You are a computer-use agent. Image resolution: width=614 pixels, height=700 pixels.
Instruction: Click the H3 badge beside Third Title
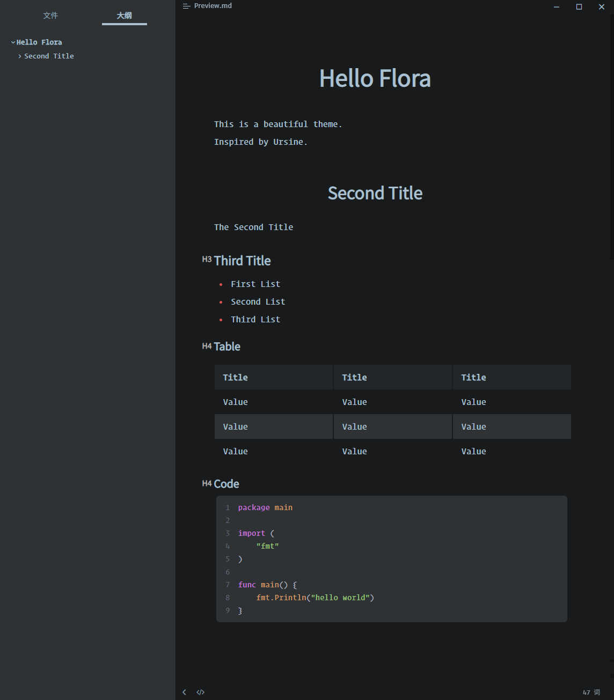click(x=207, y=259)
